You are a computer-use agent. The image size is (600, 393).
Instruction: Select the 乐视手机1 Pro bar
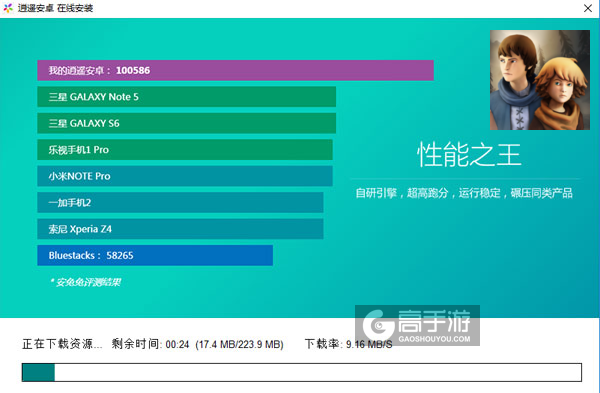tap(185, 150)
